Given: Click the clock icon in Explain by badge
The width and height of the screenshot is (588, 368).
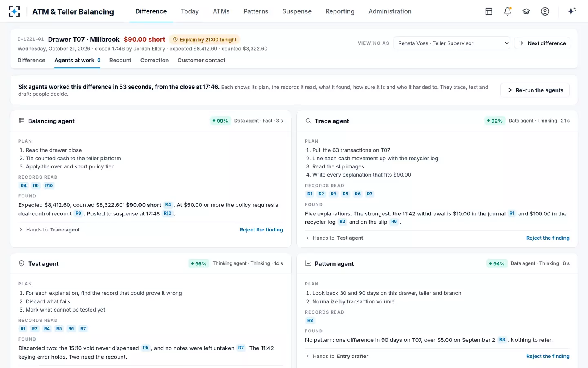Looking at the screenshot, I should pyautogui.click(x=175, y=40).
